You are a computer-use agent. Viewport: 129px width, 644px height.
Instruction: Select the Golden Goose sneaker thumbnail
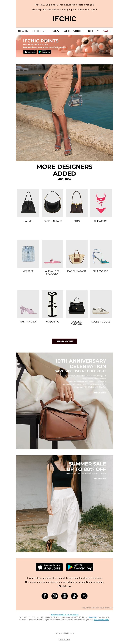[101, 304]
